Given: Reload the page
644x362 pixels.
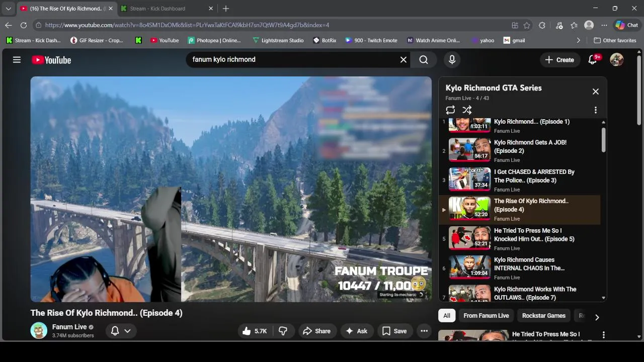Looking at the screenshot, I should (x=24, y=25).
